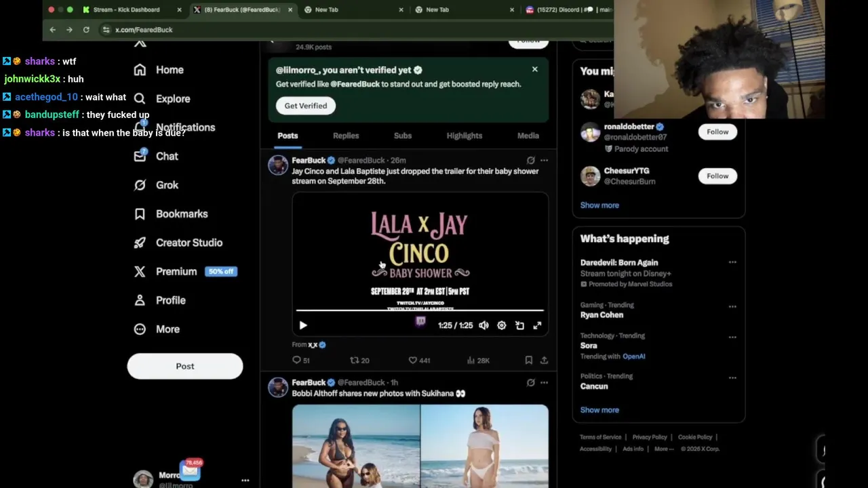
Task: Open Daredevil: Born Again trend options
Action: [732, 262]
